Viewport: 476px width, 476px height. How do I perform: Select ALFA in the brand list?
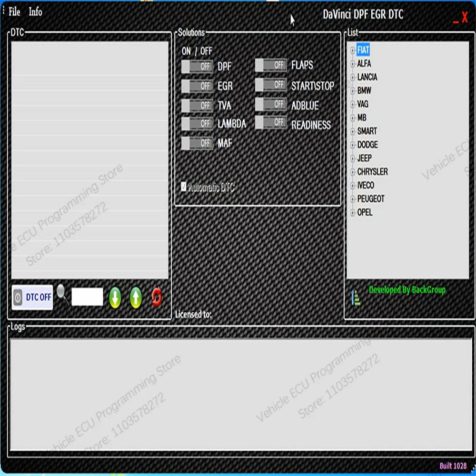364,63
